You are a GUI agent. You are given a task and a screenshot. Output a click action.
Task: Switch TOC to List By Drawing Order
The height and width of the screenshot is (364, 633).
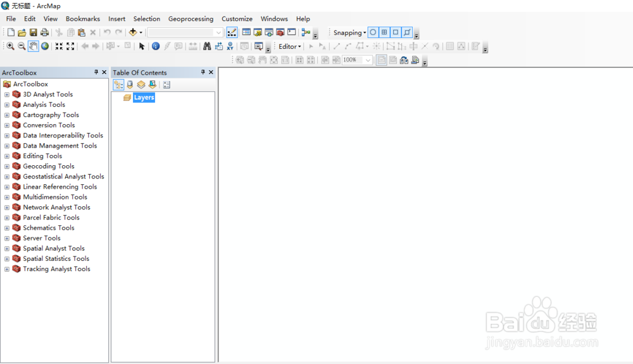(118, 85)
